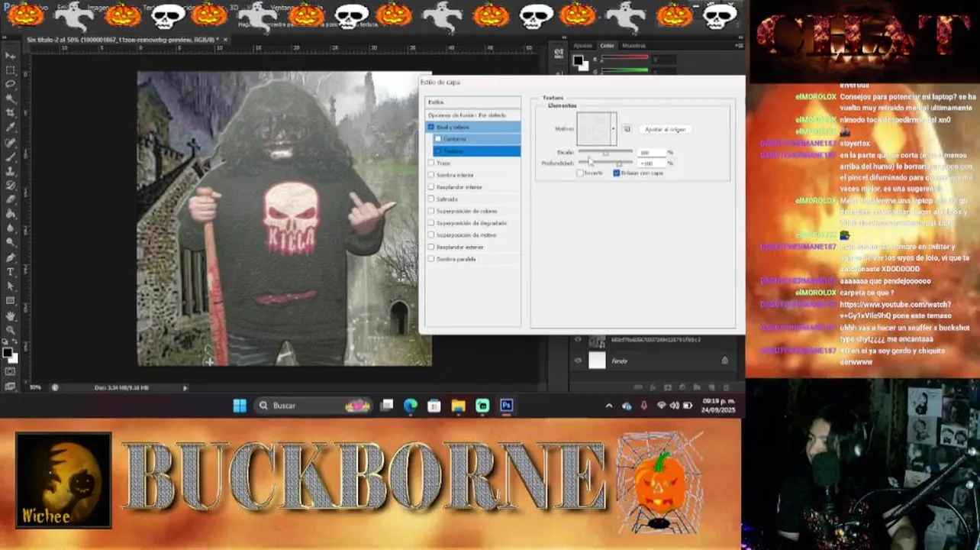Click the foreground color swatch in toolbar

tap(7, 351)
